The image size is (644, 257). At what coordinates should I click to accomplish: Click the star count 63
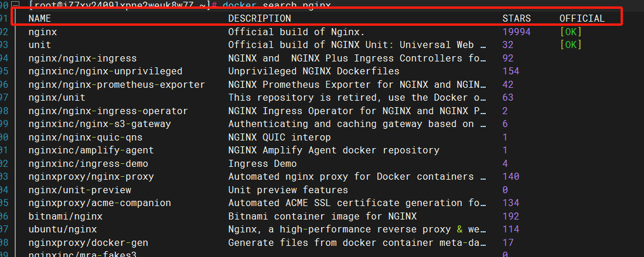point(508,98)
